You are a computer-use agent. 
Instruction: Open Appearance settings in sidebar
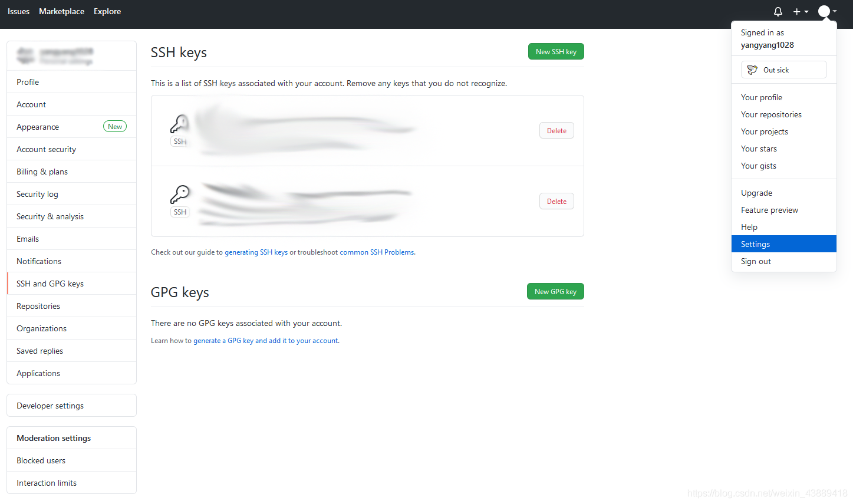click(71, 127)
